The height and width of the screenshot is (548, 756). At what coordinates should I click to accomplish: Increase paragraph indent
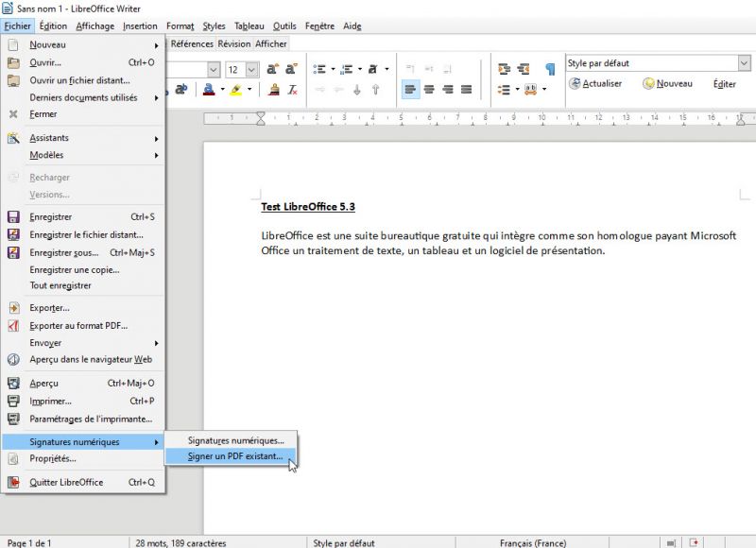coord(411,68)
